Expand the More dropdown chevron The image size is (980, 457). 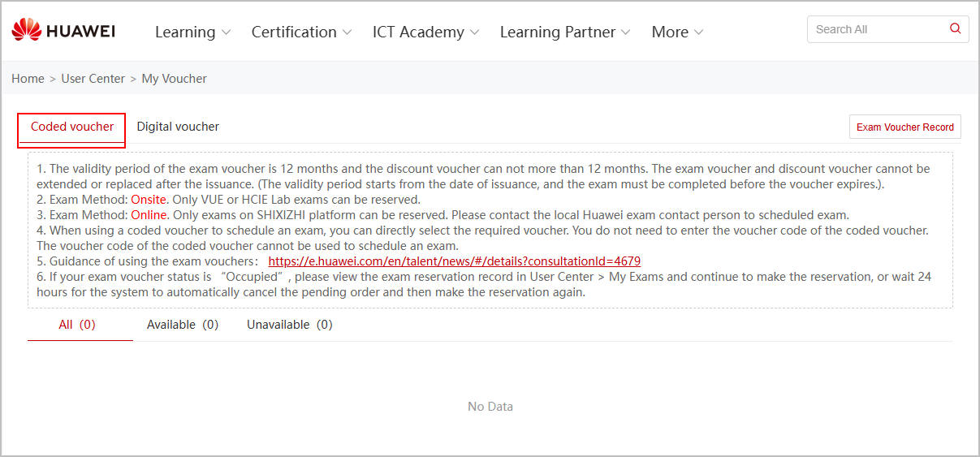698,32
